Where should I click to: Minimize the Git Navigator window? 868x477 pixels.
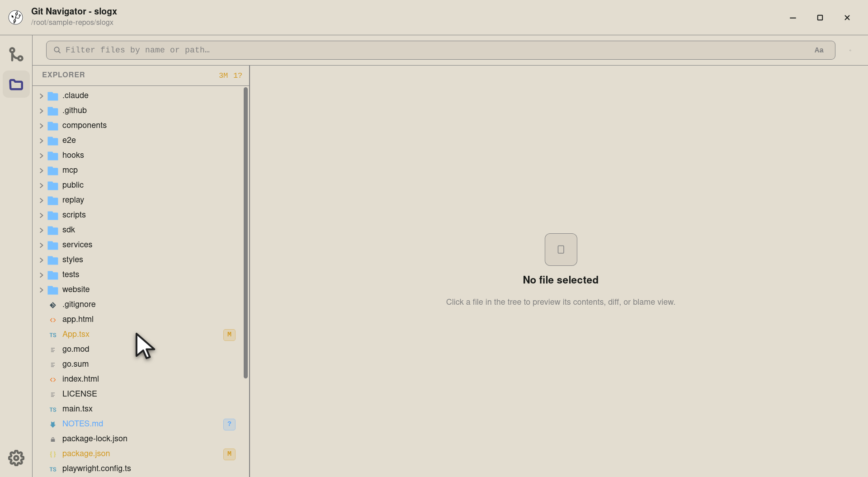click(x=793, y=18)
